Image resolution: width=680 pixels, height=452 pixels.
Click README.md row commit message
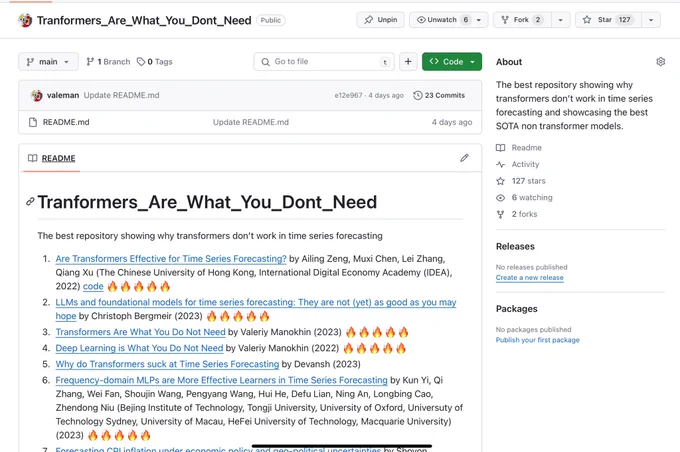(x=251, y=122)
